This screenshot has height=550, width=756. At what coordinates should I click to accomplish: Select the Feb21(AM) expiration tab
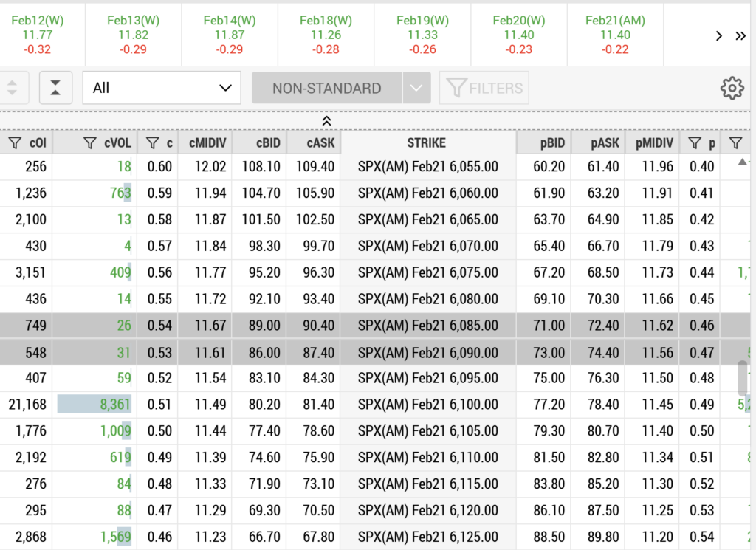pos(615,35)
